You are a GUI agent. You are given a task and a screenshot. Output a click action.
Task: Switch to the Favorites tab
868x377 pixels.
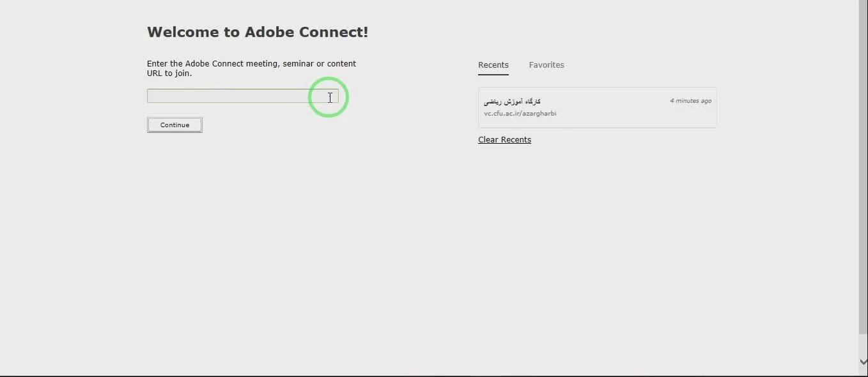click(x=546, y=65)
